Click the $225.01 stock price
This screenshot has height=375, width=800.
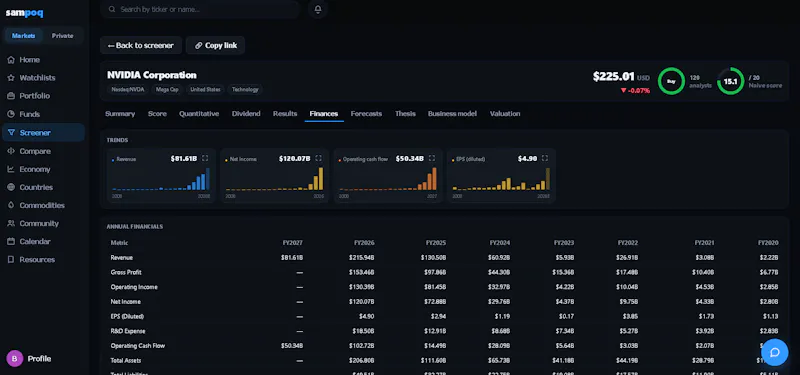tap(613, 77)
